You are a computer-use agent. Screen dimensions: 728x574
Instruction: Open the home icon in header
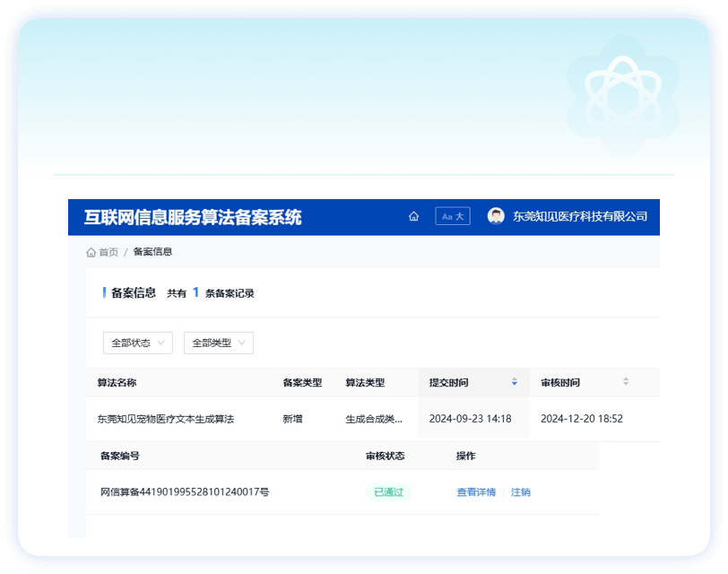(x=413, y=216)
